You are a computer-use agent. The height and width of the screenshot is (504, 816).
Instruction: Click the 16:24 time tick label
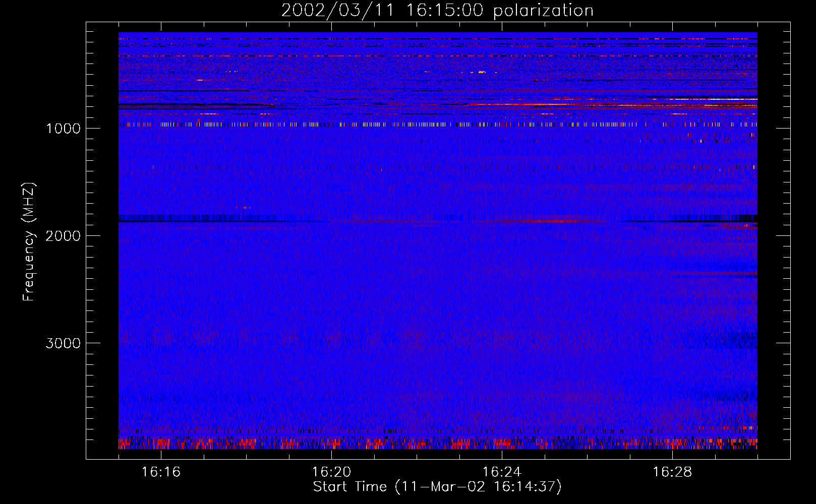(x=502, y=472)
